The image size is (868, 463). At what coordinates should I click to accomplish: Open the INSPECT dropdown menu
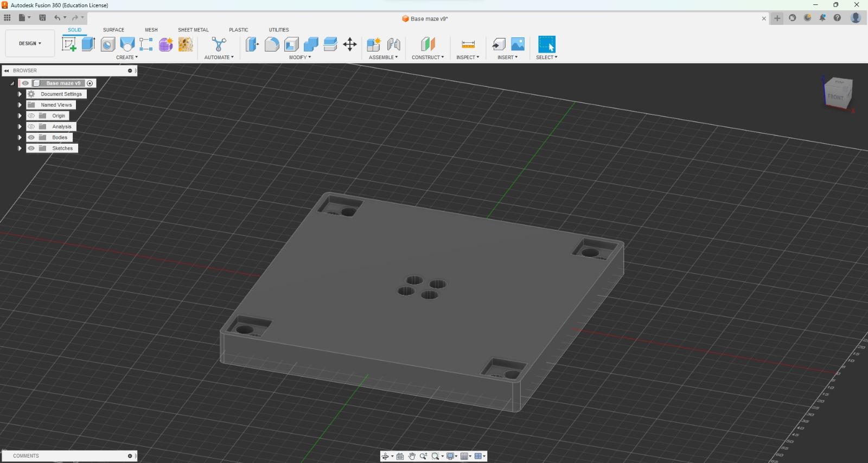click(x=468, y=57)
